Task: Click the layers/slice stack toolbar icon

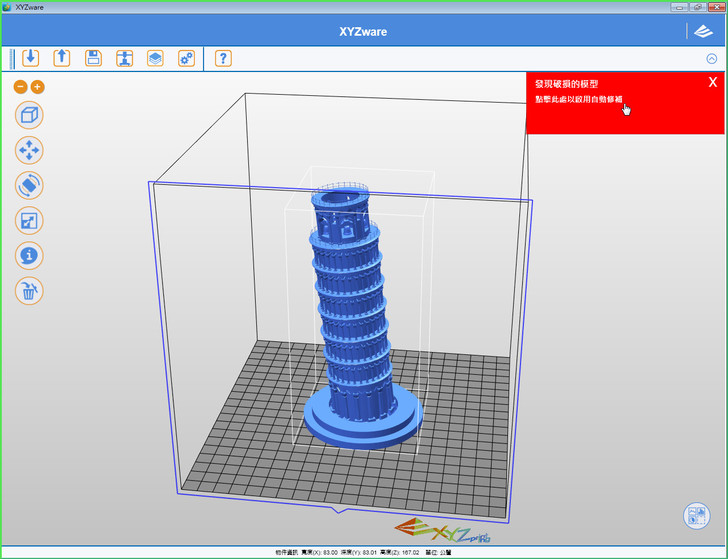Action: pos(155,58)
